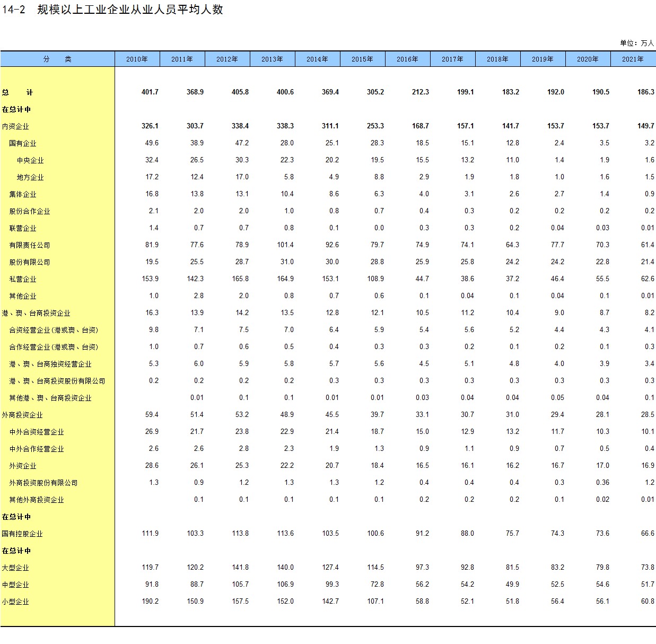Screen dimensions: 656x644
Task: Select the 外商投资企业 row label
Action: 22,415
